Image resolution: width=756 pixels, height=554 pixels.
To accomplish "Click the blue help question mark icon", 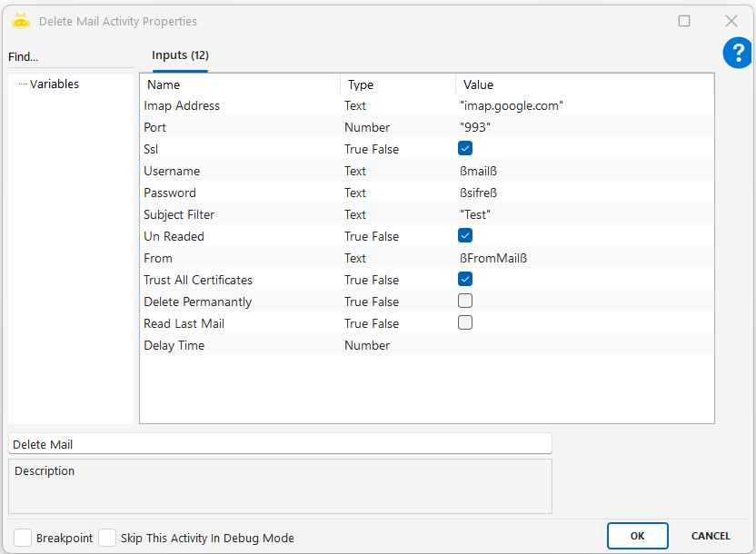I will (x=737, y=54).
